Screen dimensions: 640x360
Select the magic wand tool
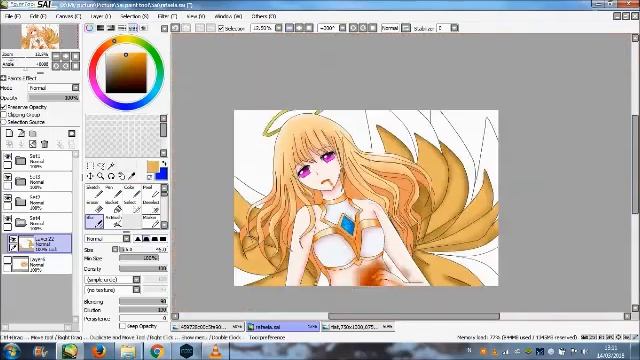tap(111, 165)
